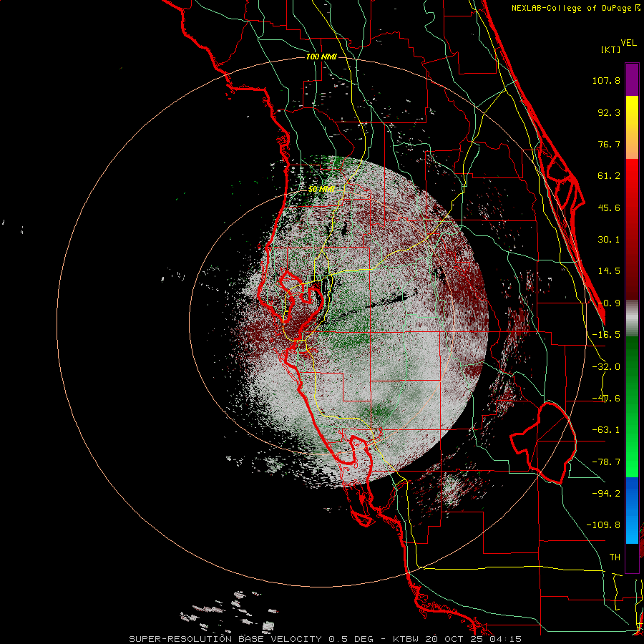This screenshot has height=644, width=644.
Task: Pick the gray near-zero segment of color bar
Action: (632, 318)
